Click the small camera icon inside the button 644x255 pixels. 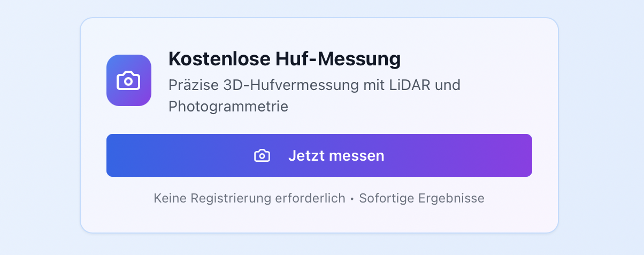(262, 156)
